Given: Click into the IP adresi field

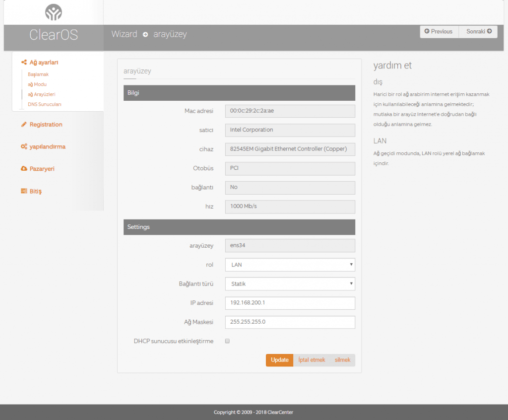Looking at the screenshot, I should 290,303.
